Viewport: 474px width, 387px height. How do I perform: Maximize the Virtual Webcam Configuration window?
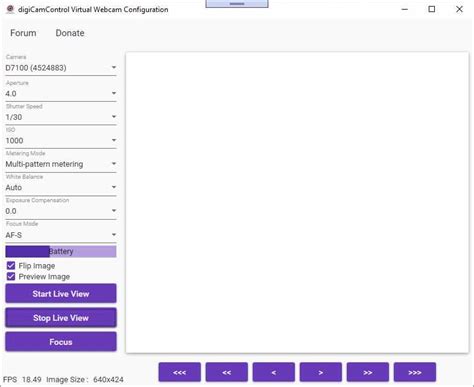(432, 9)
